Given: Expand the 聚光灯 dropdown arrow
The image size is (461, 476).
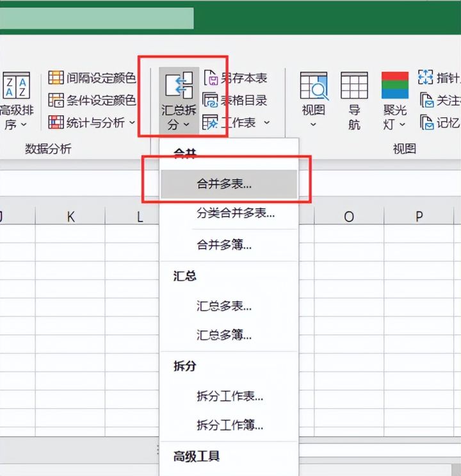Looking at the screenshot, I should pos(402,124).
